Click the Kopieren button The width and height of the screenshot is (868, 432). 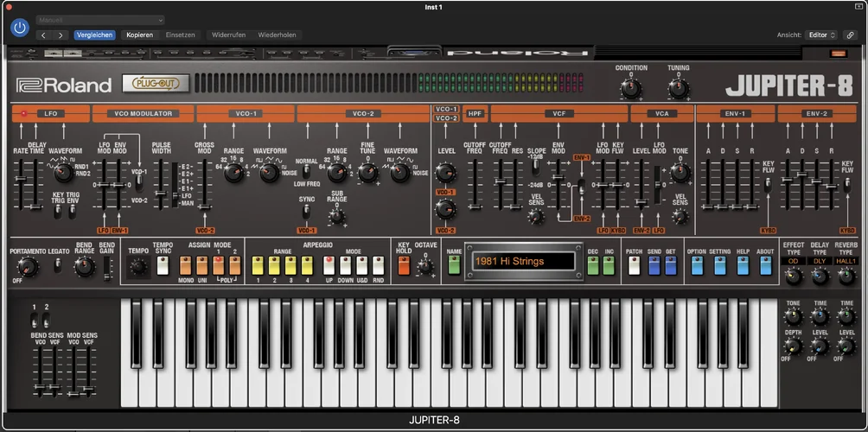click(x=139, y=35)
